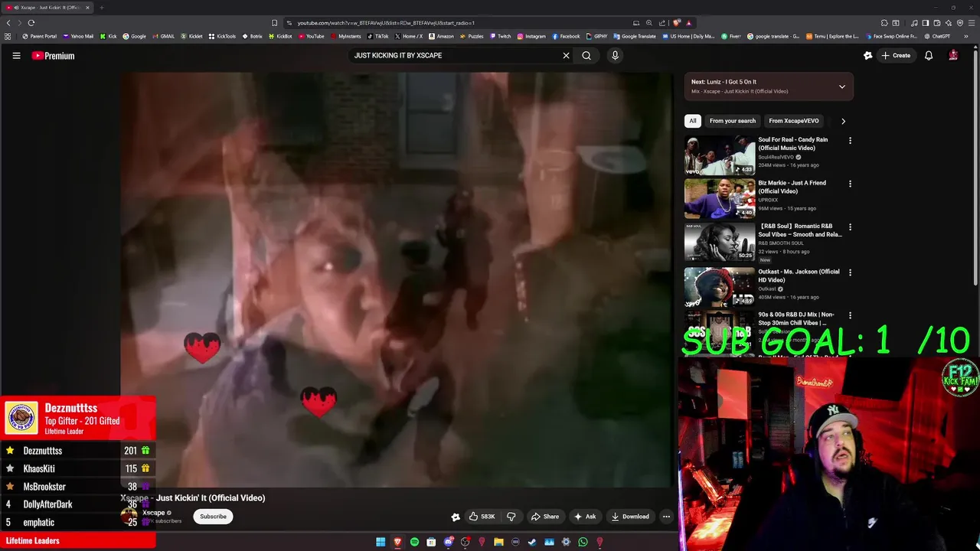Reload the page
980x551 pixels.
[31, 23]
